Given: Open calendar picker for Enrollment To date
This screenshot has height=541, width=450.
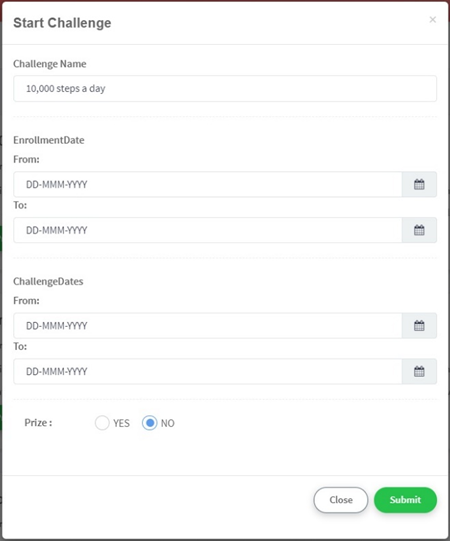Looking at the screenshot, I should tap(419, 230).
